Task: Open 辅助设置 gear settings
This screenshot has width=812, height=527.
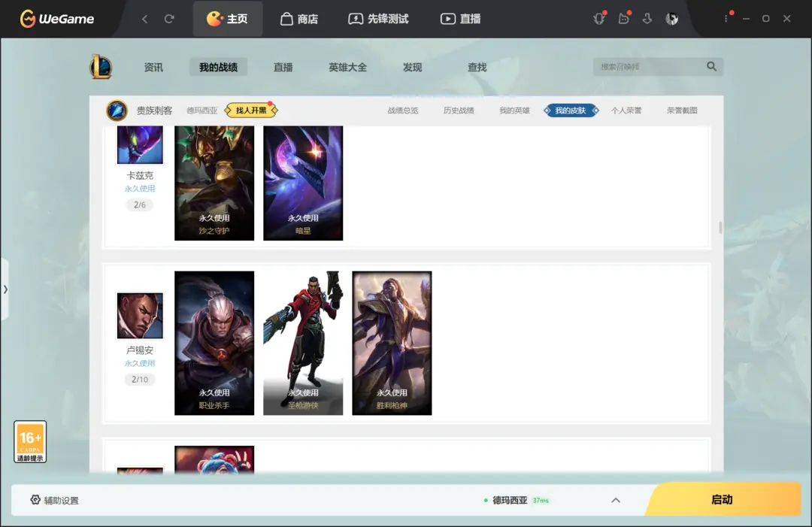Action: coord(54,500)
